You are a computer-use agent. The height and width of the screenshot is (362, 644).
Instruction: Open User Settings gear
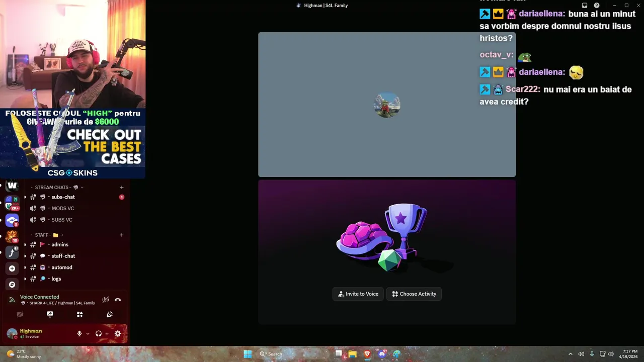pos(118,333)
